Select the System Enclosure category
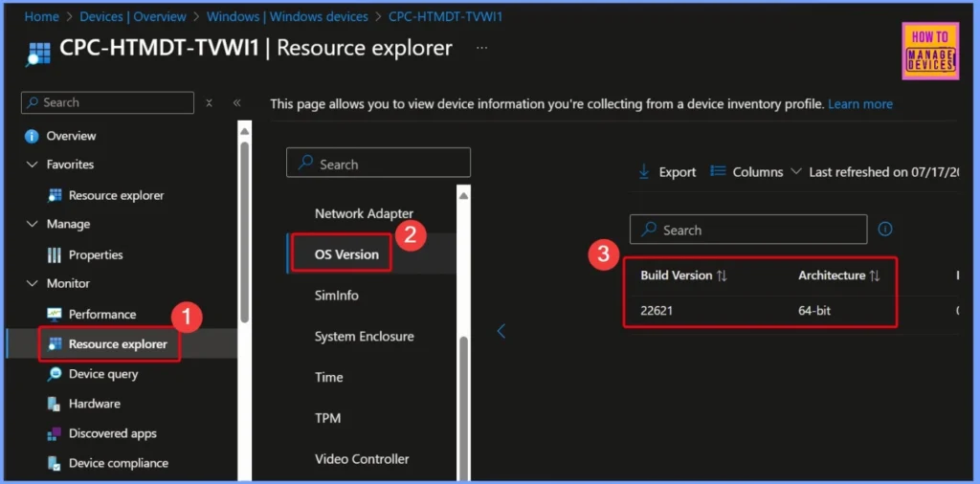The image size is (980, 484). 365,337
